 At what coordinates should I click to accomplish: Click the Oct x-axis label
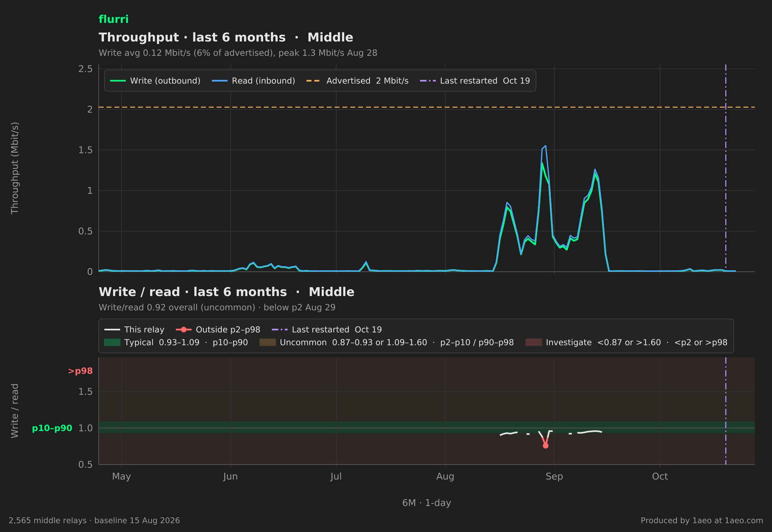(x=660, y=477)
